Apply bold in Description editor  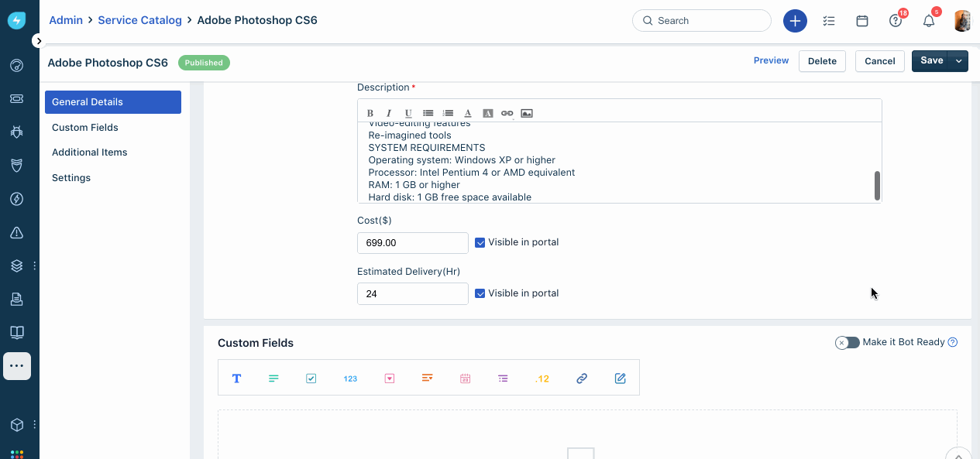(x=370, y=113)
